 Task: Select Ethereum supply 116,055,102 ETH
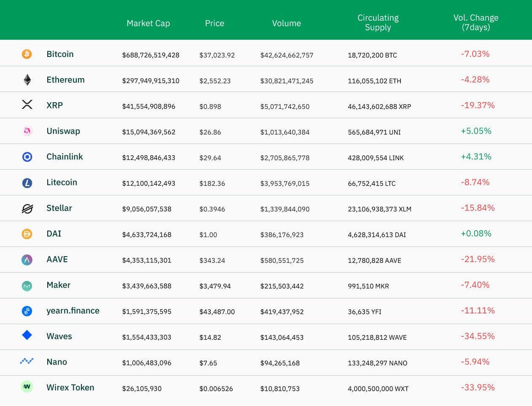point(374,81)
